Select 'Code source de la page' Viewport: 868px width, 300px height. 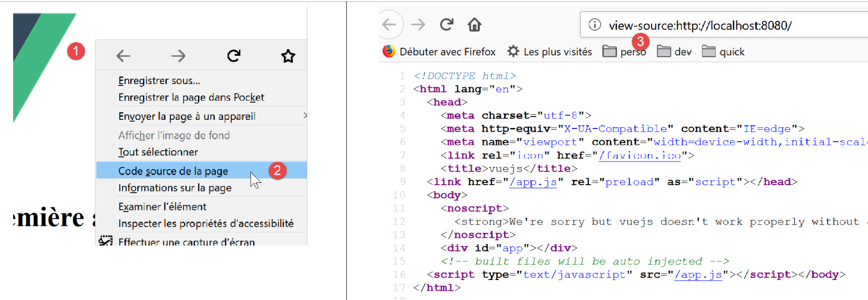pyautogui.click(x=173, y=171)
